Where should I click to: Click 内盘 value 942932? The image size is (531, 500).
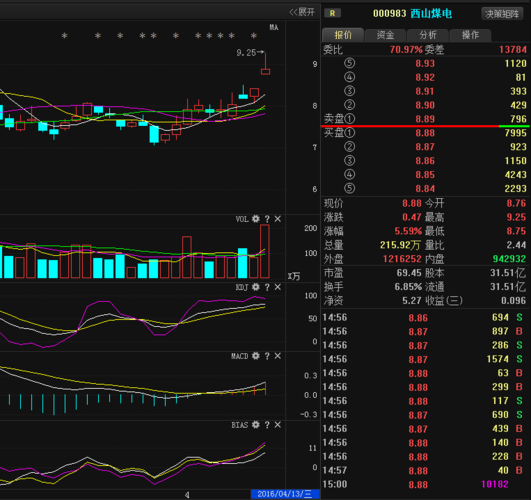coord(509,259)
